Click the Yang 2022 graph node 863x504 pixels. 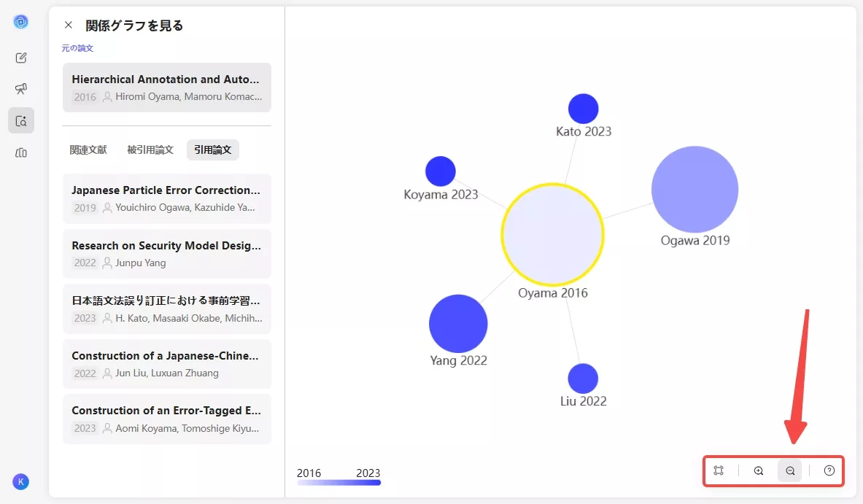(x=458, y=324)
